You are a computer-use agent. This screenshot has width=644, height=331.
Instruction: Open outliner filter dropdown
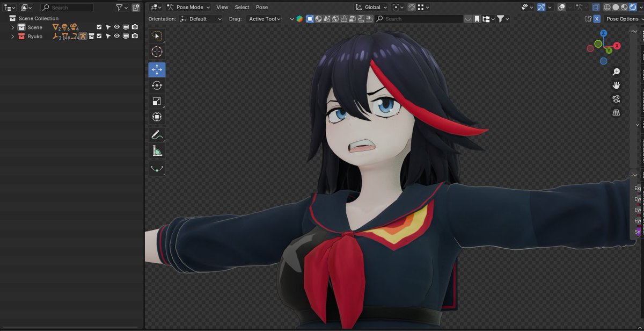(x=122, y=8)
